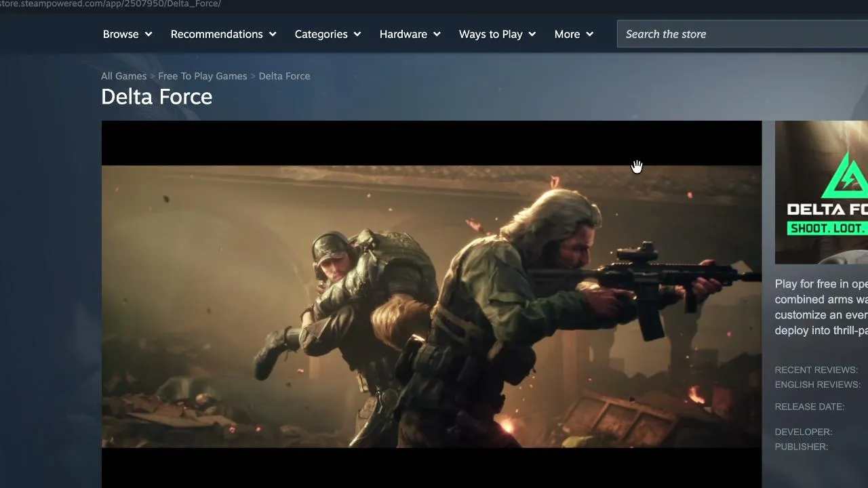Click the RECENT REVIEWS label
The image size is (868, 488).
tap(816, 370)
